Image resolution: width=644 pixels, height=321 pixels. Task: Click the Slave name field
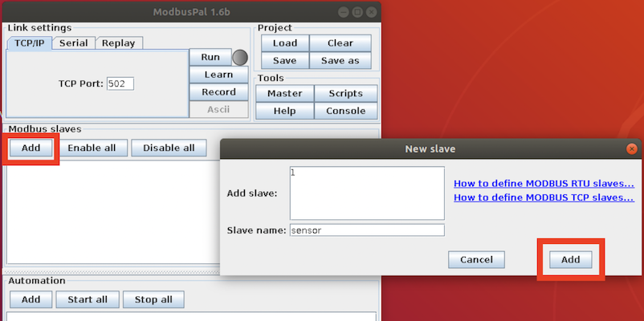[x=367, y=230]
